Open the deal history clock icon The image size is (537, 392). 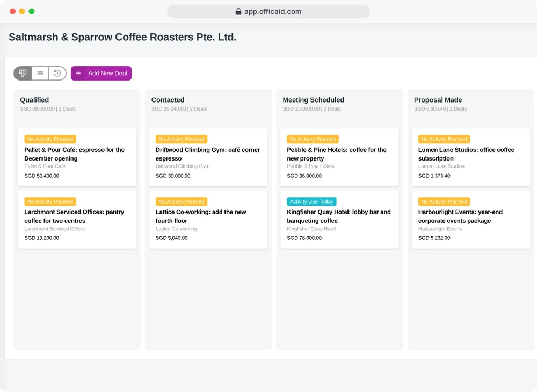tap(57, 73)
